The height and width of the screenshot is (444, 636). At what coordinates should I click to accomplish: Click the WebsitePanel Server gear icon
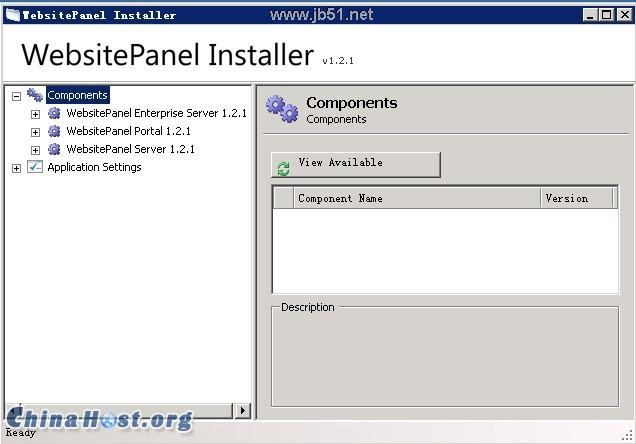pyautogui.click(x=54, y=150)
